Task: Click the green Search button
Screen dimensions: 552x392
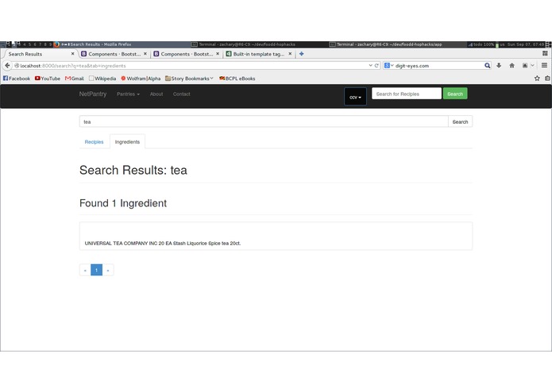Action: coord(455,94)
